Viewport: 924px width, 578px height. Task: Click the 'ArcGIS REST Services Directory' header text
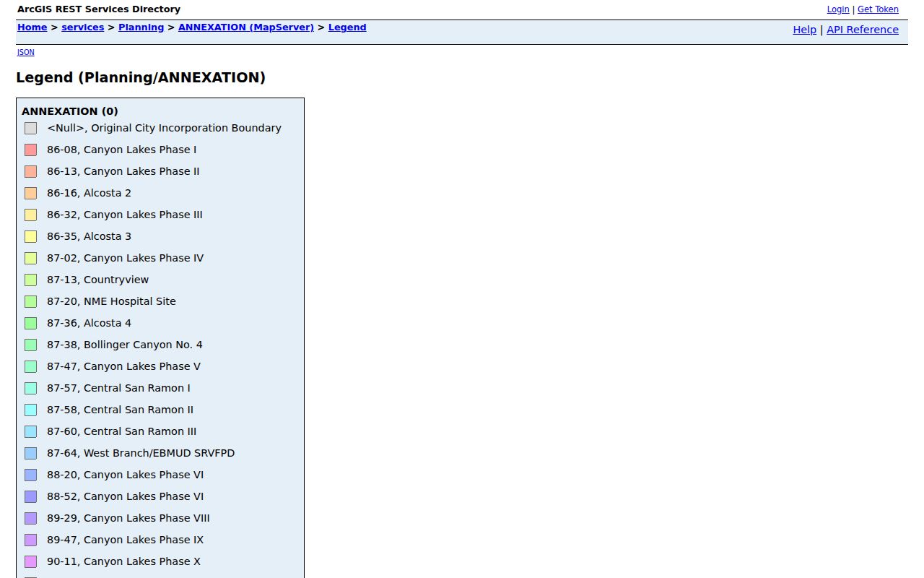pyautogui.click(x=99, y=9)
